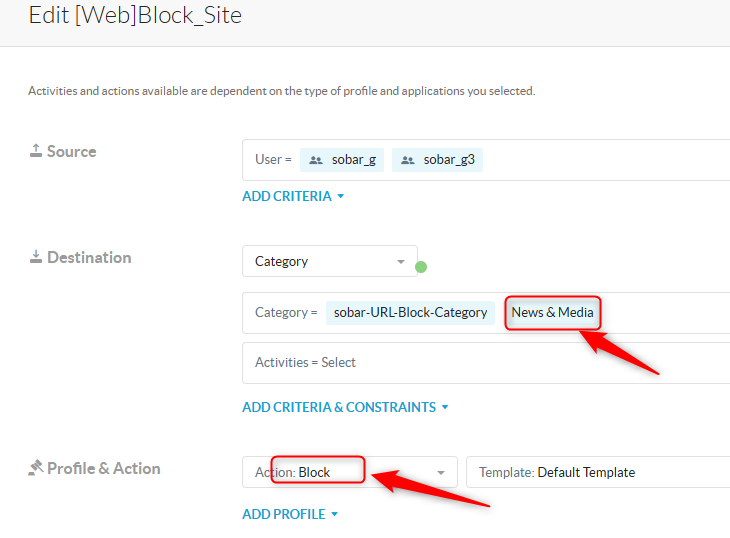Viewport: 730px width, 538px height.
Task: Click the sobar_g user tag
Action: [342, 160]
